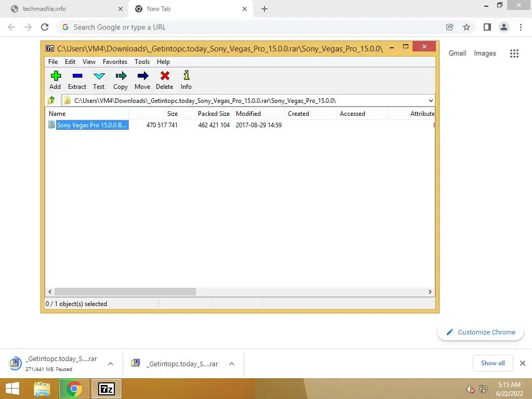Open the 7-Zip Help menu
Screen dimensions: 532x399
point(163,62)
